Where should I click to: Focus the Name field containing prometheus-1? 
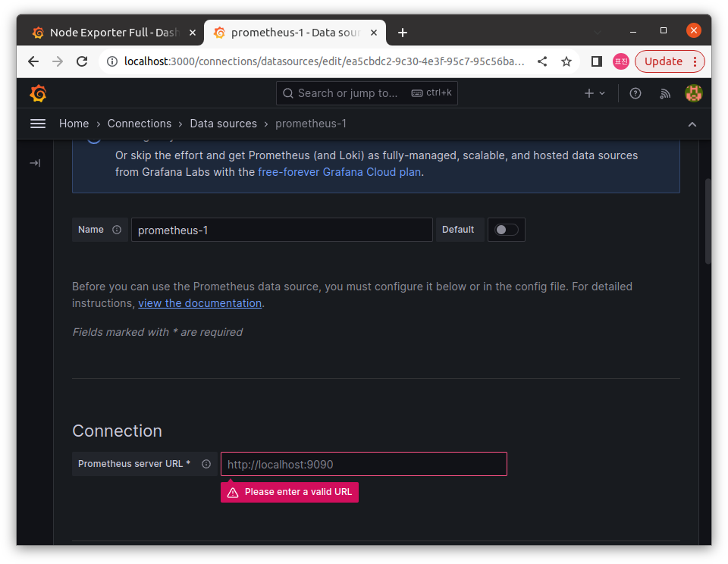[282, 230]
